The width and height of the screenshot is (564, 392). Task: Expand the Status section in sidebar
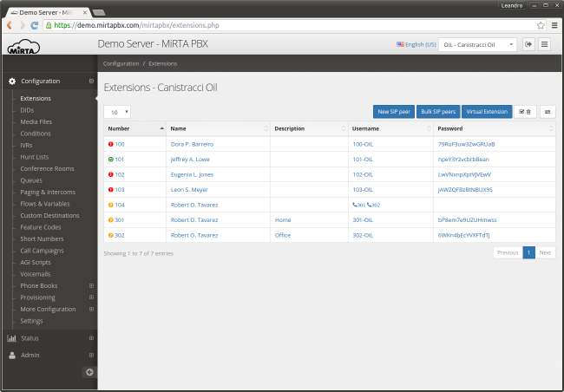[x=91, y=337]
